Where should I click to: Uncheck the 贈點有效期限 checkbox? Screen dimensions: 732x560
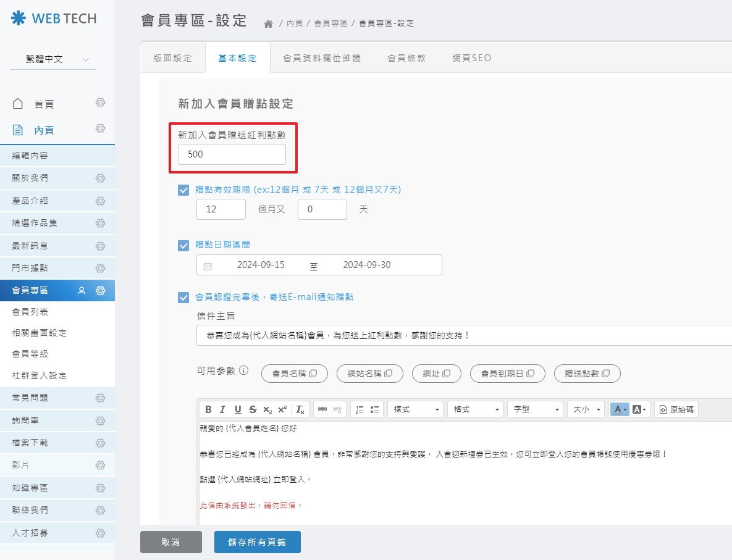click(183, 190)
